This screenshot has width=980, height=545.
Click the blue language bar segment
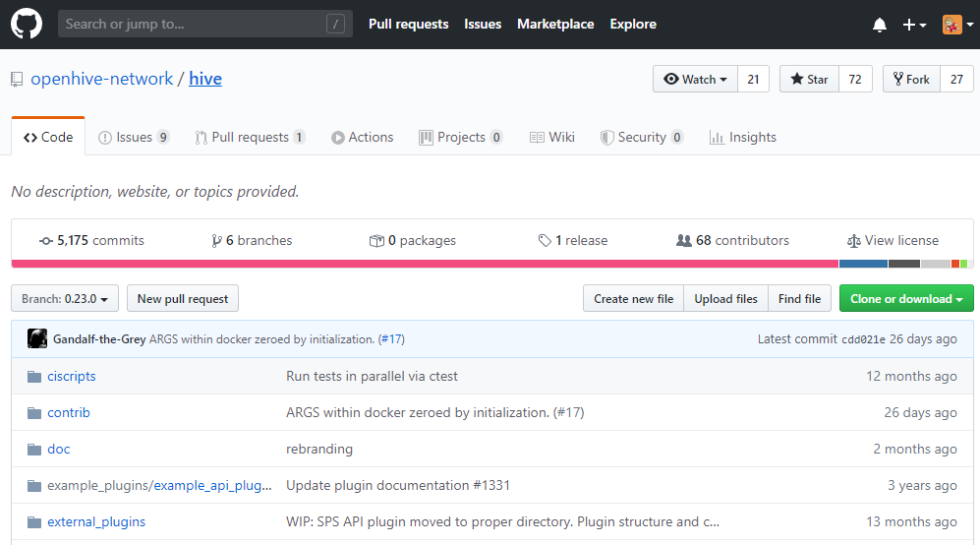pyautogui.click(x=863, y=264)
